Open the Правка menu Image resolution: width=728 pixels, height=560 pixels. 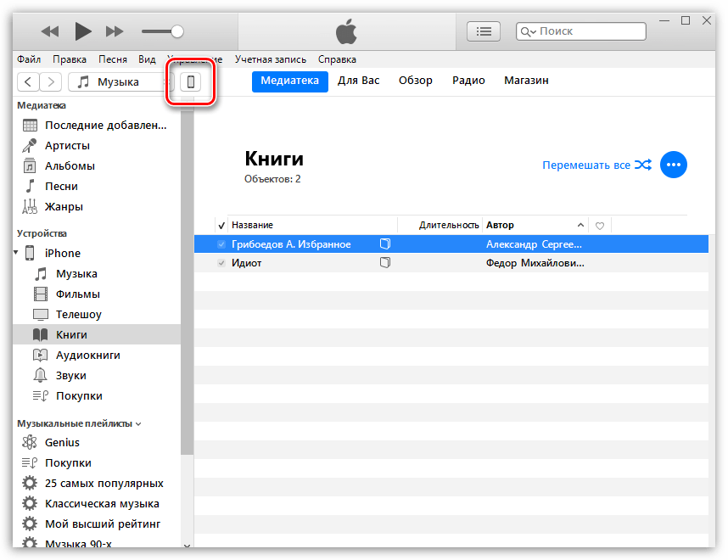[70, 59]
